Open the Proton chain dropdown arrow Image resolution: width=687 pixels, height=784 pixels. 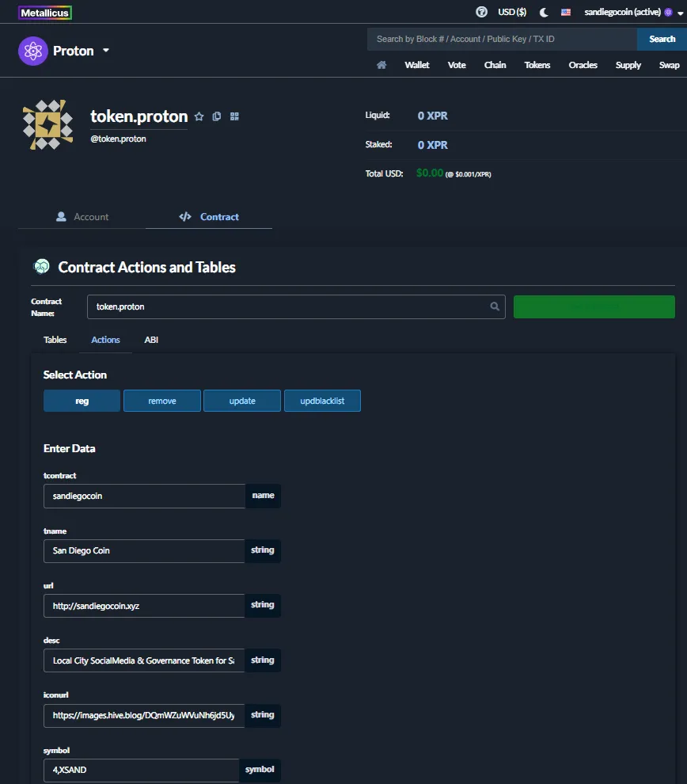106,51
